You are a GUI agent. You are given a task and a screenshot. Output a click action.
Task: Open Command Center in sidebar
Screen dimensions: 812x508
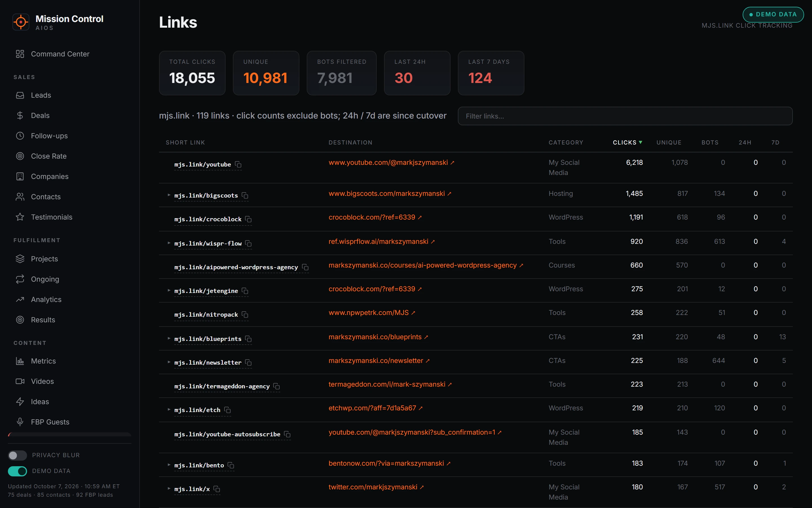tap(69, 54)
